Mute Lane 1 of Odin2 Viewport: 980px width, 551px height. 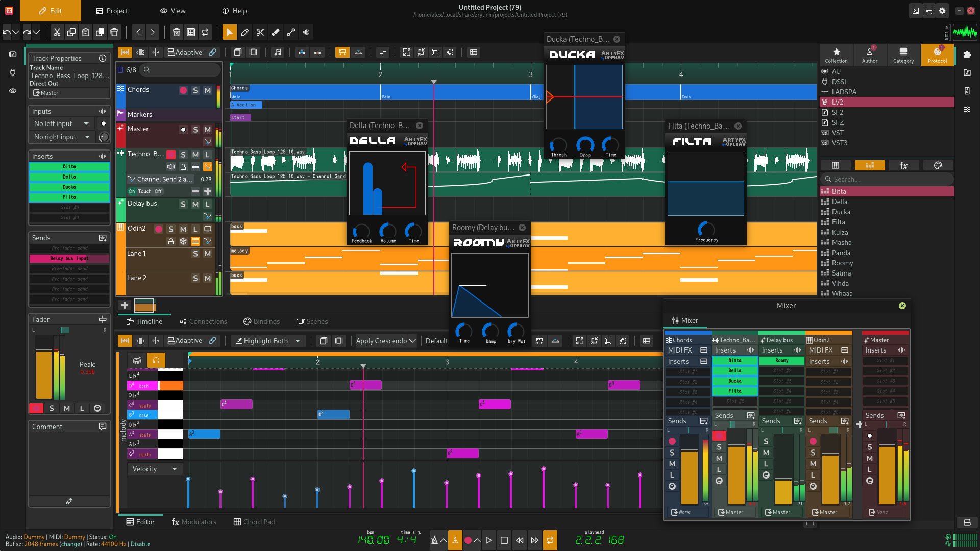pos(208,254)
